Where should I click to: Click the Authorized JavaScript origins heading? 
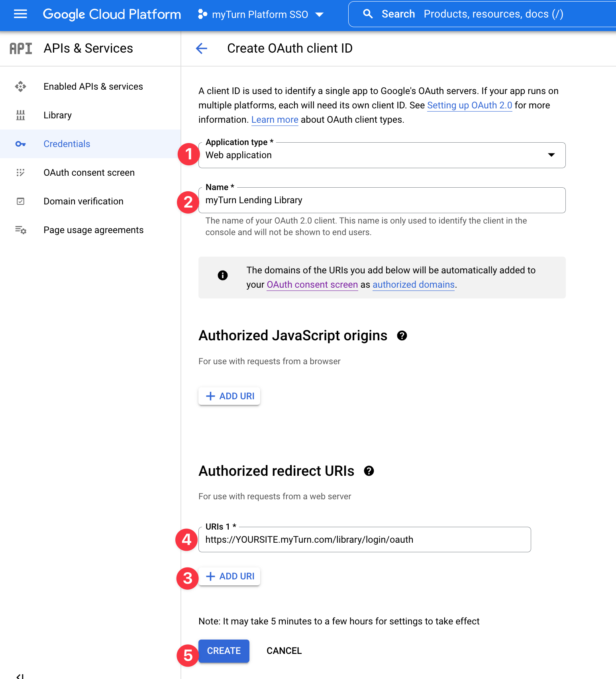point(293,336)
